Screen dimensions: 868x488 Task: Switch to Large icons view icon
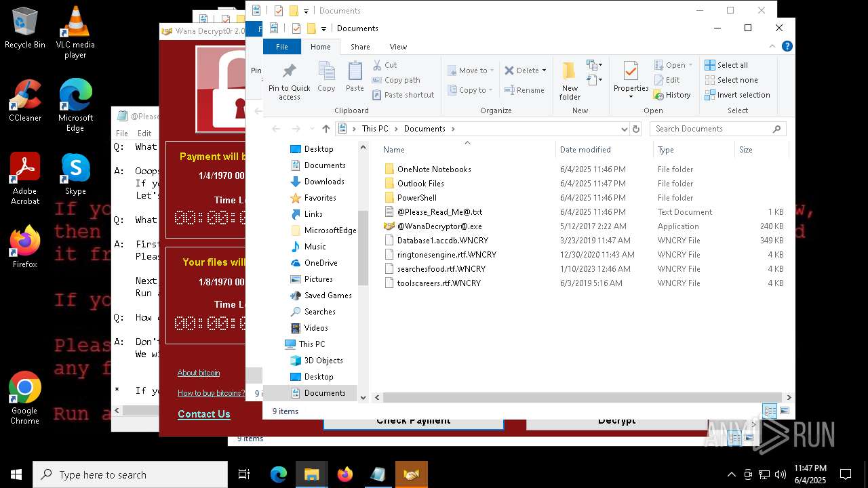(785, 411)
